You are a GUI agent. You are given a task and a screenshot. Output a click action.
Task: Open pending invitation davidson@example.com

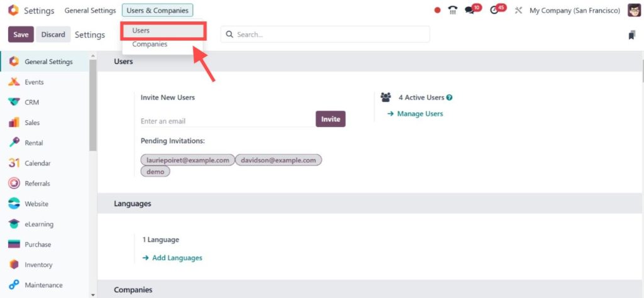[x=279, y=160]
